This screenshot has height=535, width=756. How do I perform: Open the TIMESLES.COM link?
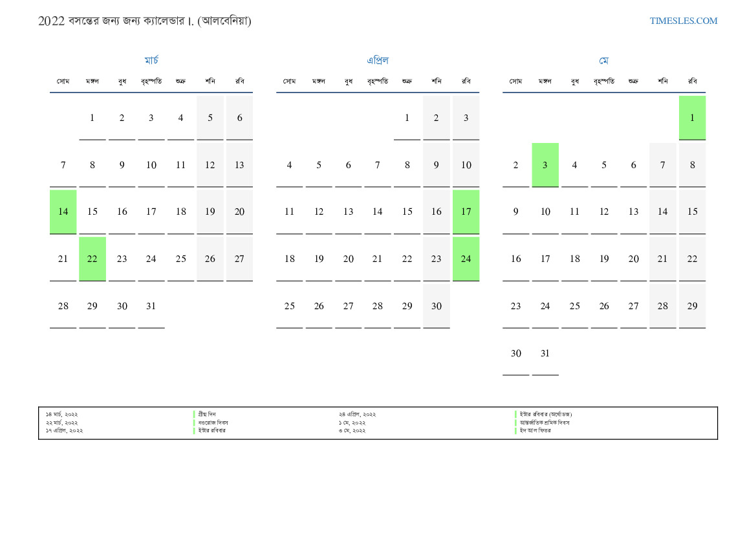click(683, 21)
